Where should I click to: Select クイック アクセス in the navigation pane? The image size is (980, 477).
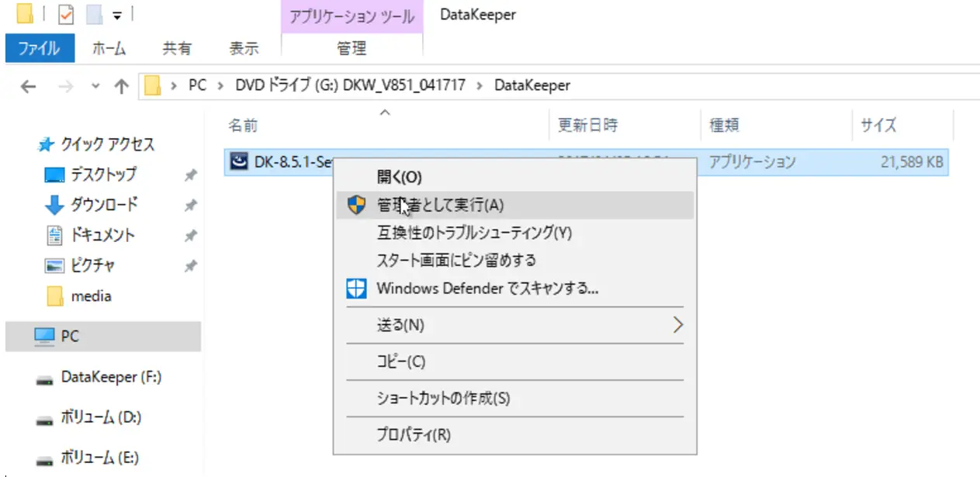(x=108, y=144)
